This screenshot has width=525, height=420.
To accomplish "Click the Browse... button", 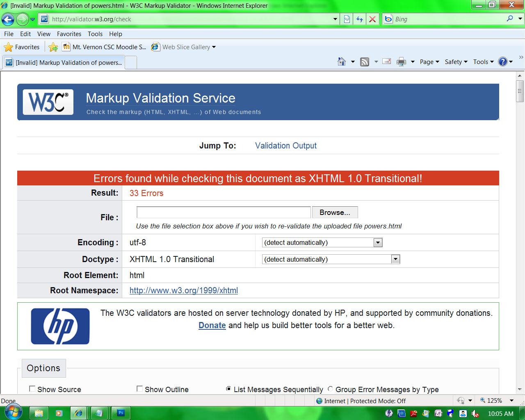I will tap(335, 212).
